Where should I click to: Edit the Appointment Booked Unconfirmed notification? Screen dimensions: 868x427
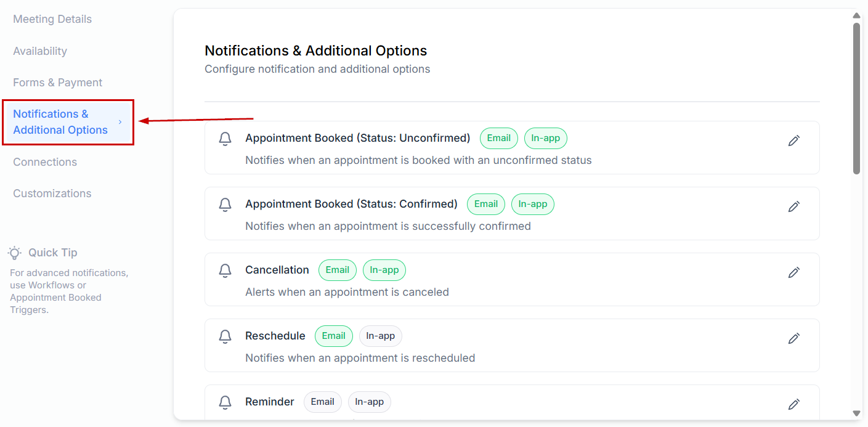coord(793,140)
